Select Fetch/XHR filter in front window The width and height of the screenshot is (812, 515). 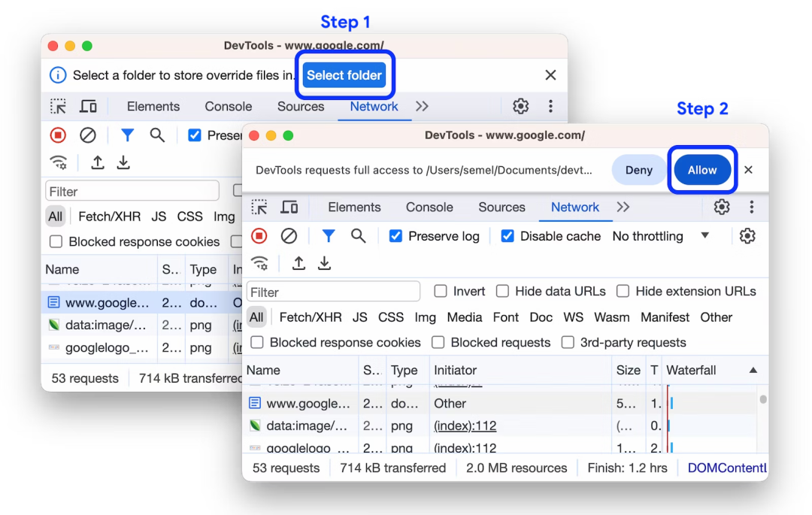point(311,317)
